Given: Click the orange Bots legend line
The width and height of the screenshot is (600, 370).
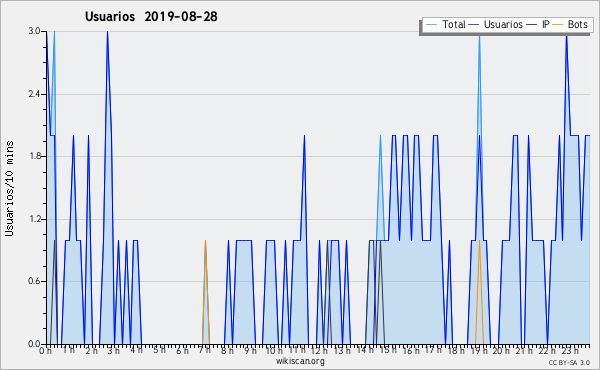Looking at the screenshot, I should [x=558, y=25].
